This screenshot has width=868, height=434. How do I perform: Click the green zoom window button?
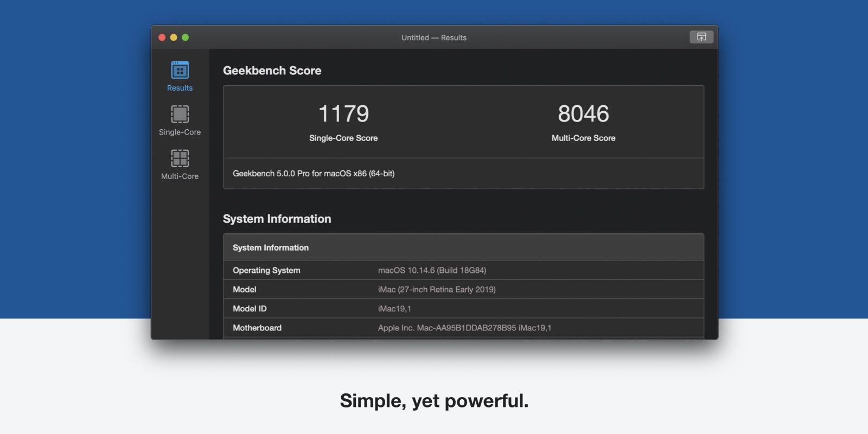186,37
